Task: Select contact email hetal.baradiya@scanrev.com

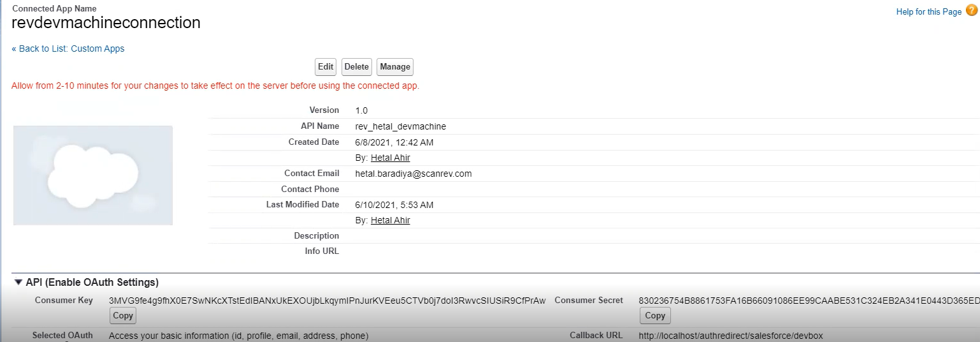Action: point(414,174)
